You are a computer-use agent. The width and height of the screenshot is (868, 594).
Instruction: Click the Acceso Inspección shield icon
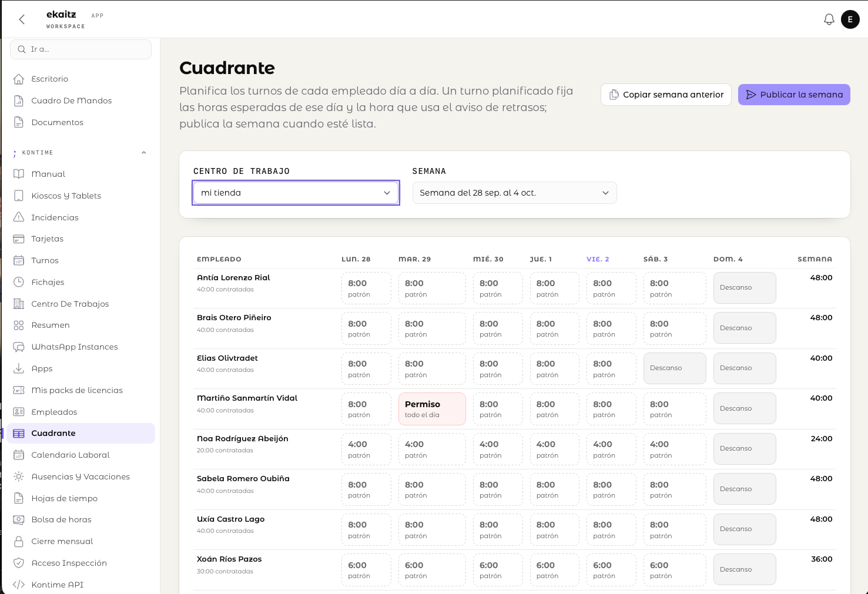point(19,563)
